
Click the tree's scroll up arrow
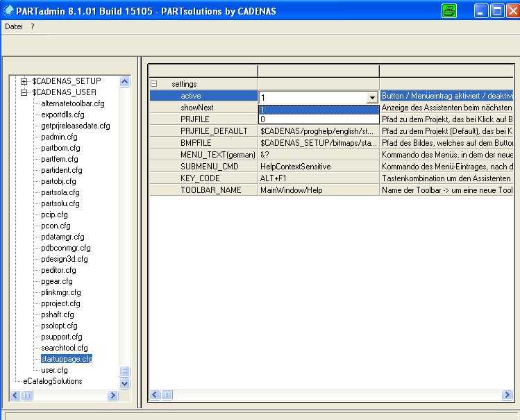point(125,81)
